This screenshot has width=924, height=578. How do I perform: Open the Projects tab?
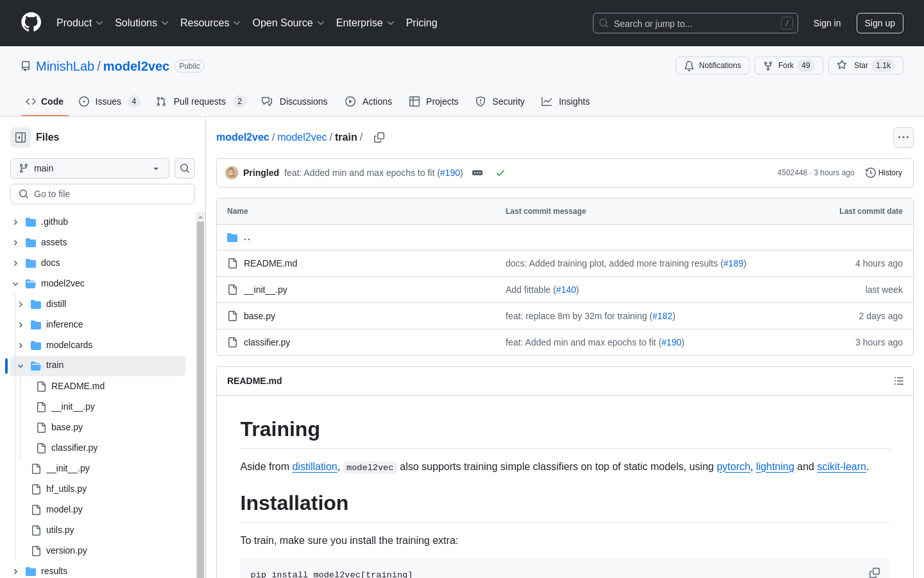pyautogui.click(x=434, y=101)
